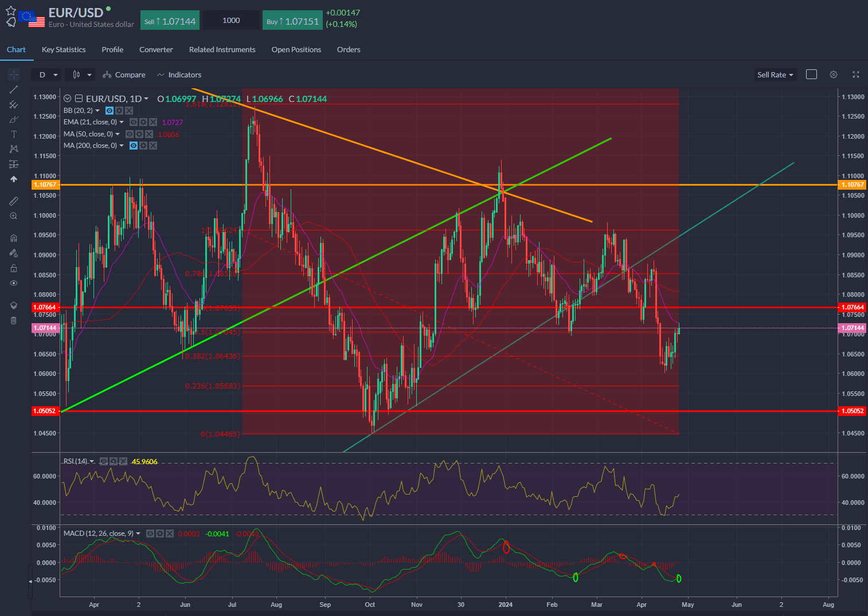Open the Sell Rate dropdown
This screenshot has width=868, height=616.
775,74
